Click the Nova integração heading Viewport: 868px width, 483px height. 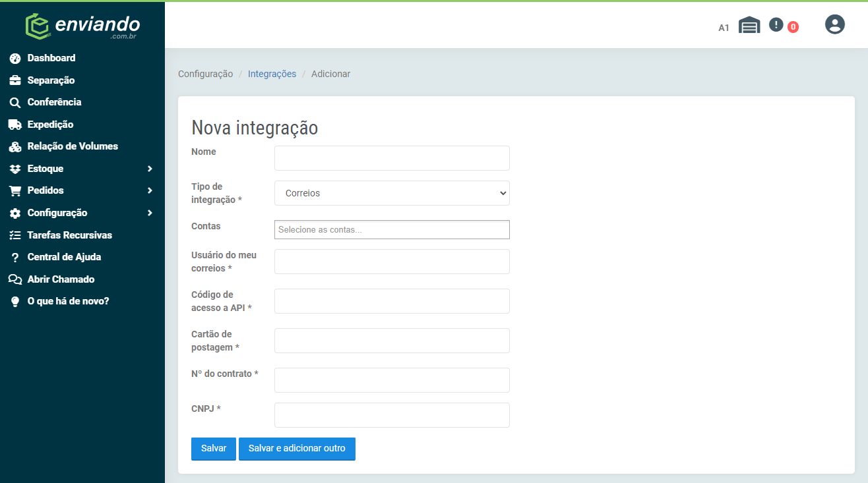coord(255,128)
